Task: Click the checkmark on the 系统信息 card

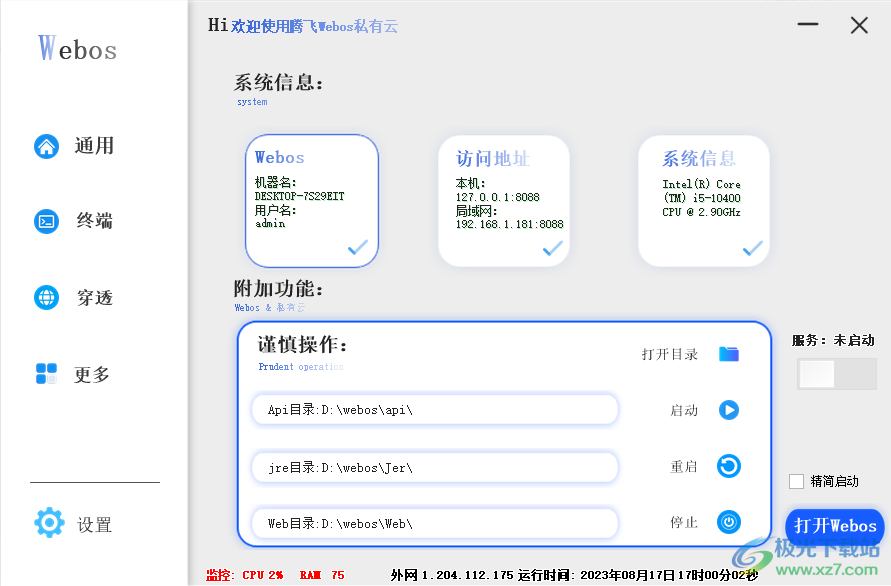Action: [x=753, y=248]
